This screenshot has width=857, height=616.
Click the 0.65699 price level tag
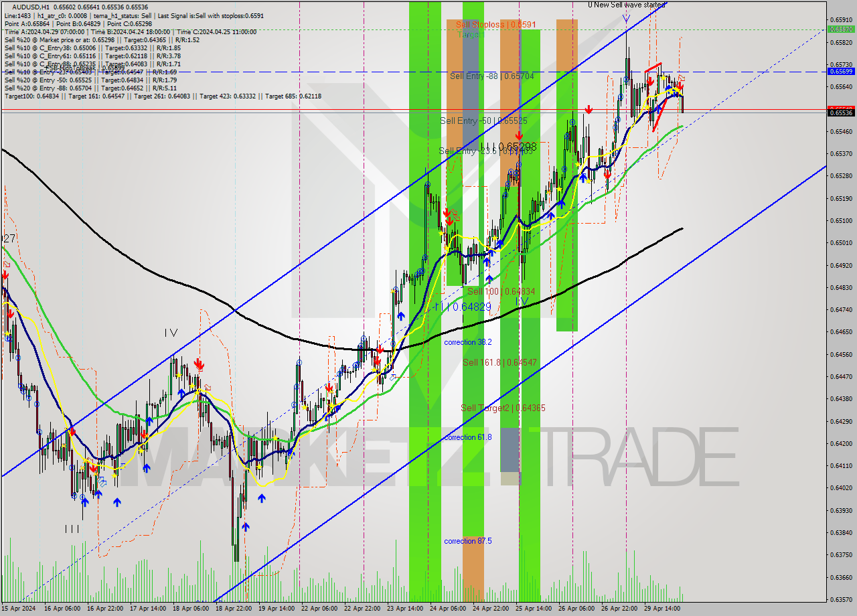click(842, 71)
